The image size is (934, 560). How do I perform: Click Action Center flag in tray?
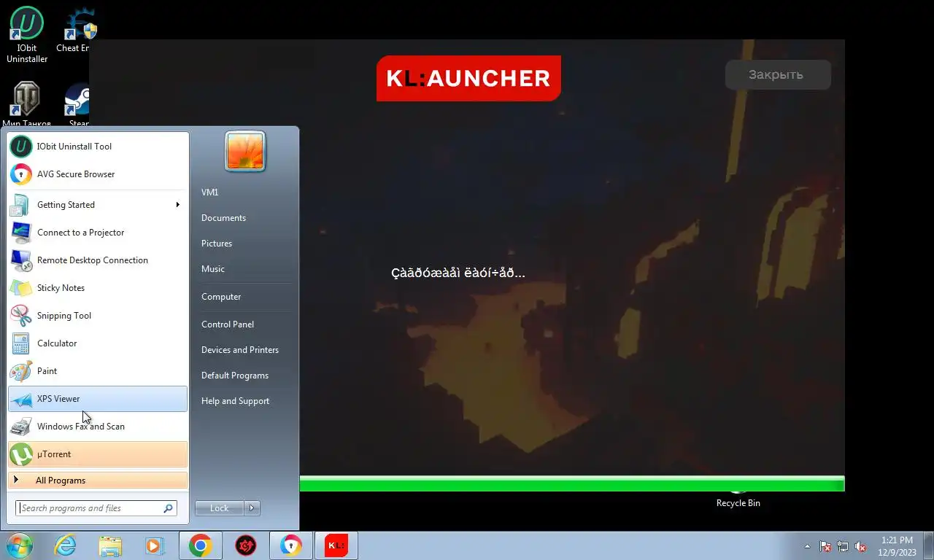825,546
